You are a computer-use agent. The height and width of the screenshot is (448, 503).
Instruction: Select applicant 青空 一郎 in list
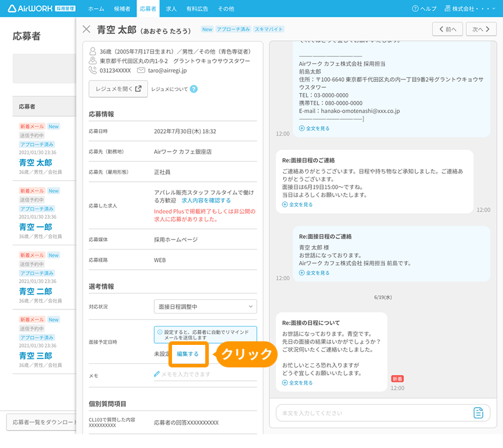(35, 227)
